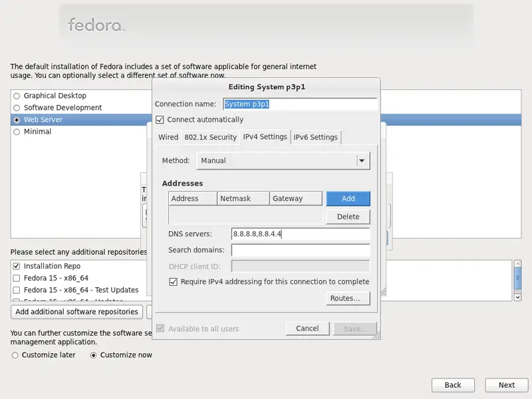The height and width of the screenshot is (399, 532).
Task: Click the dialog resize grip corner
Action: pyautogui.click(x=376, y=336)
